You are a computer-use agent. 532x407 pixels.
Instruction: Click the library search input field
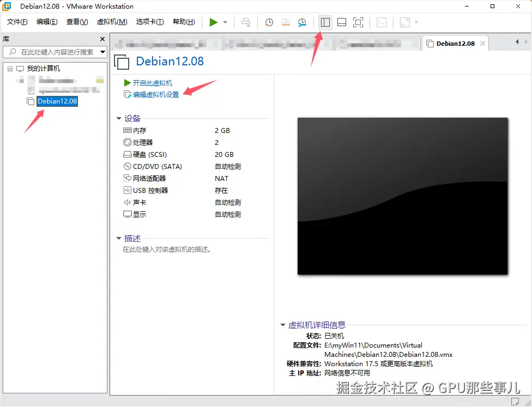55,52
